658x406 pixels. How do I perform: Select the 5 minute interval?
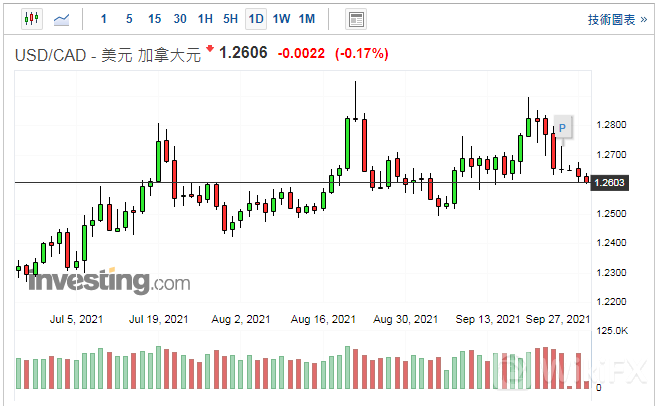coord(128,19)
